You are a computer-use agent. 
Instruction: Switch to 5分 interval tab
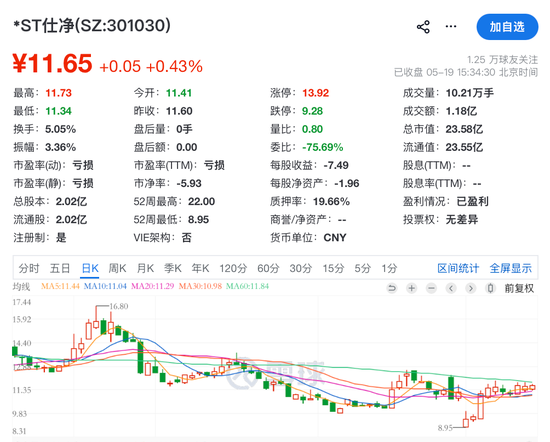362,268
